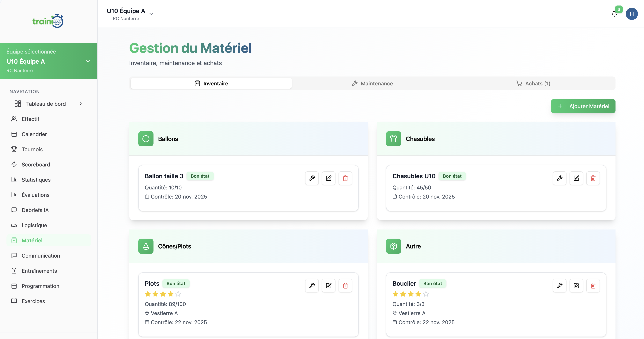Click the wrench icon on the Bouclier card

(560, 285)
